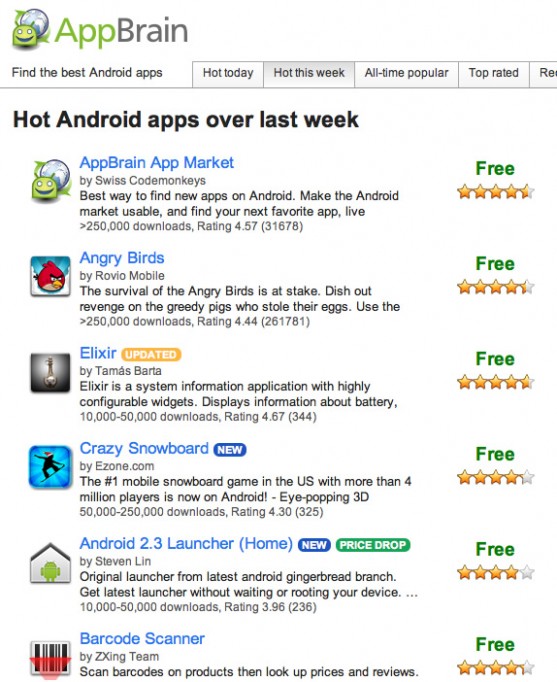Click the AppBrain logo icon in header
Viewport: 557px width, 682px height.
coord(30,30)
